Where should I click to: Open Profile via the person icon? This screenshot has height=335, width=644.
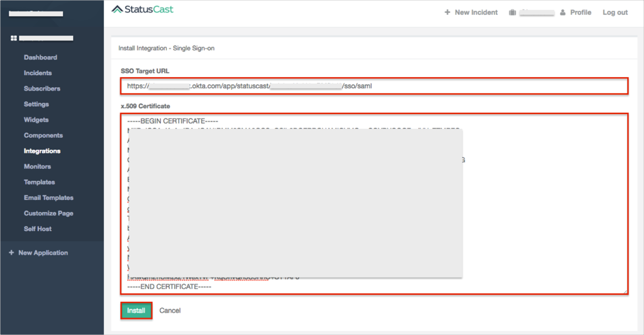coord(563,12)
